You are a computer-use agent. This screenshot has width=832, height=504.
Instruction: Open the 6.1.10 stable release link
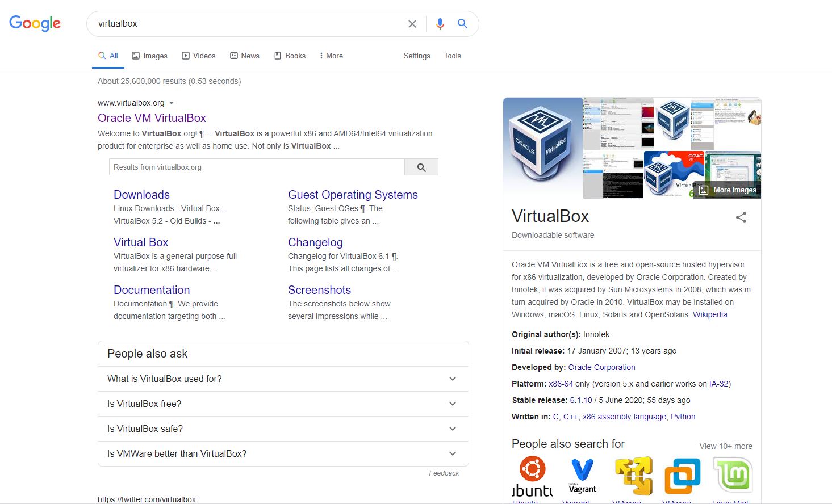[581, 400]
